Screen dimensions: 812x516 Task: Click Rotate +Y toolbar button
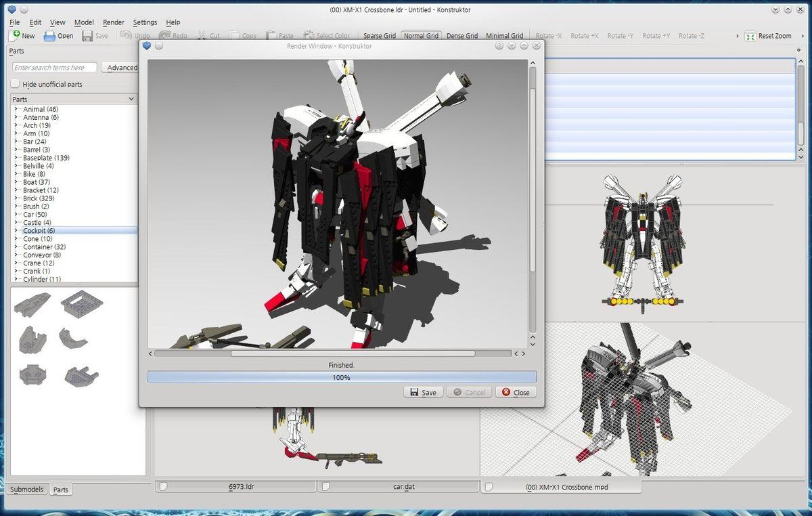pos(656,36)
